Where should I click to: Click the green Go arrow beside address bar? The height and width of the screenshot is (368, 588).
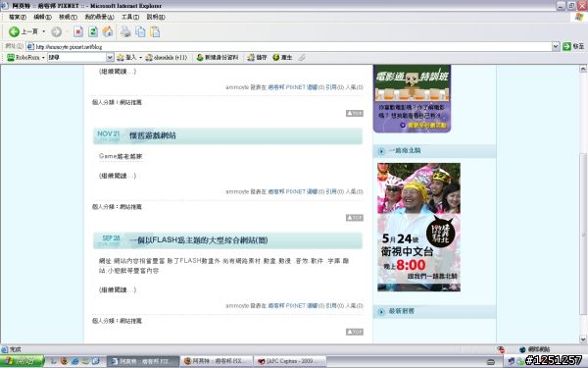[x=566, y=46]
